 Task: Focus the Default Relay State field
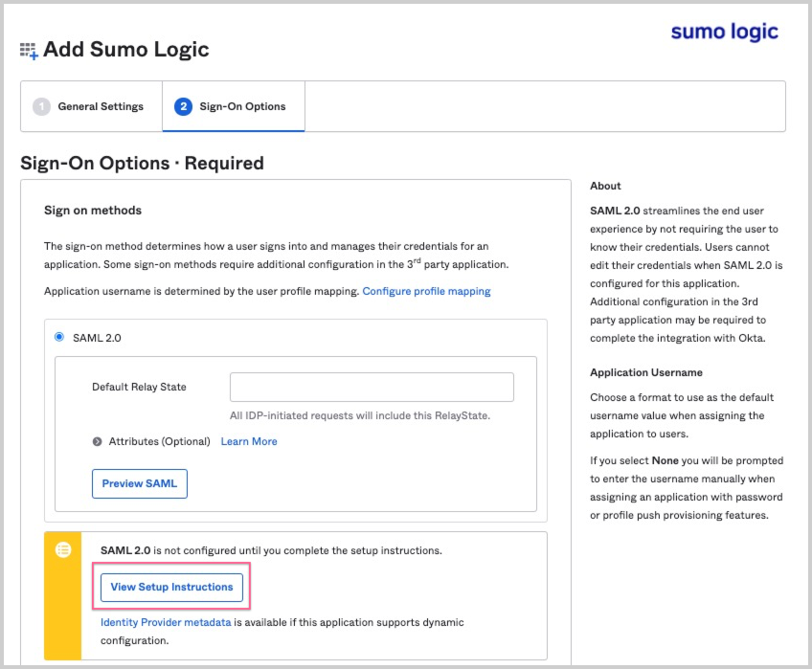(x=372, y=387)
